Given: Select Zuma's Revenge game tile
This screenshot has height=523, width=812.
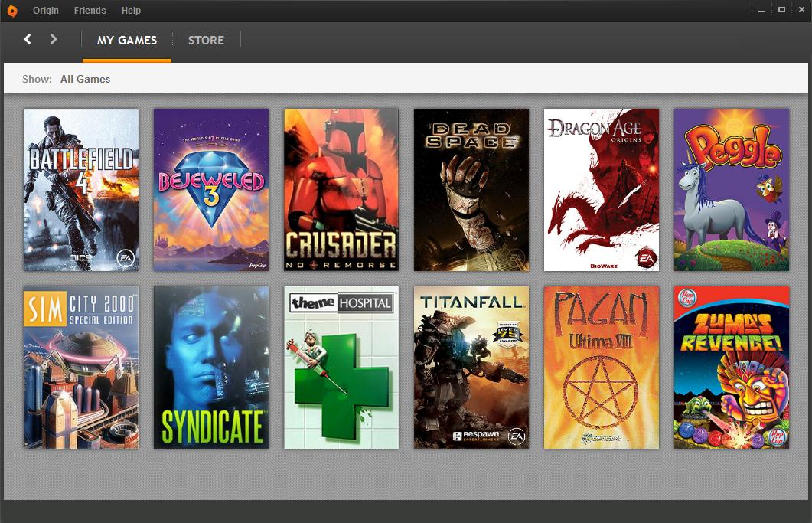Looking at the screenshot, I should coord(731,368).
